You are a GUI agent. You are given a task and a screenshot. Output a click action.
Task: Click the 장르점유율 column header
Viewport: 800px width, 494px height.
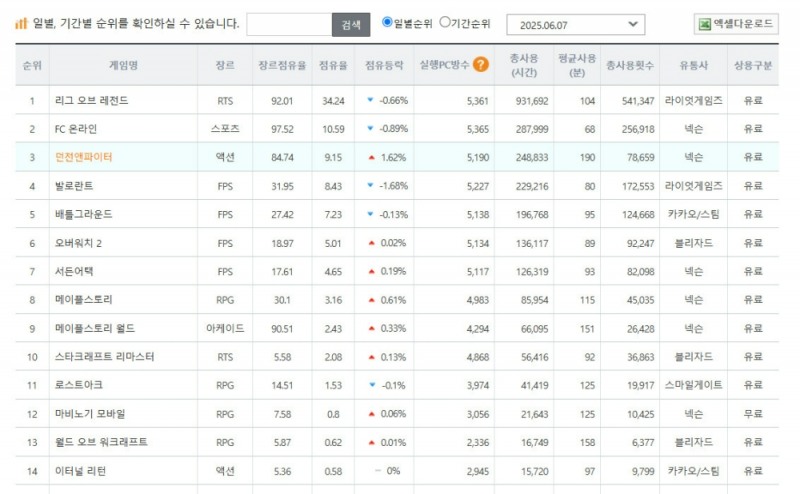pos(282,65)
